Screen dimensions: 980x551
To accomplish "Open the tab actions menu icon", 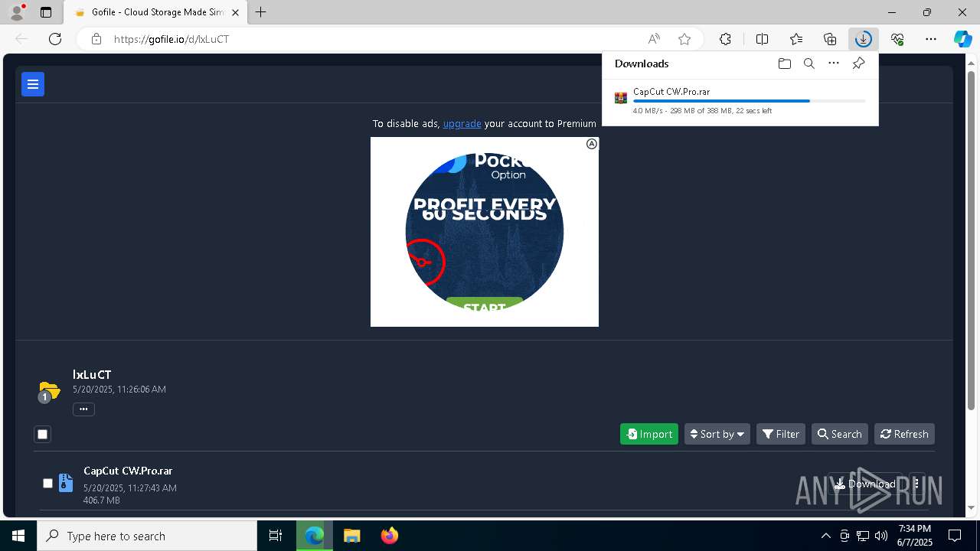I will [46, 12].
